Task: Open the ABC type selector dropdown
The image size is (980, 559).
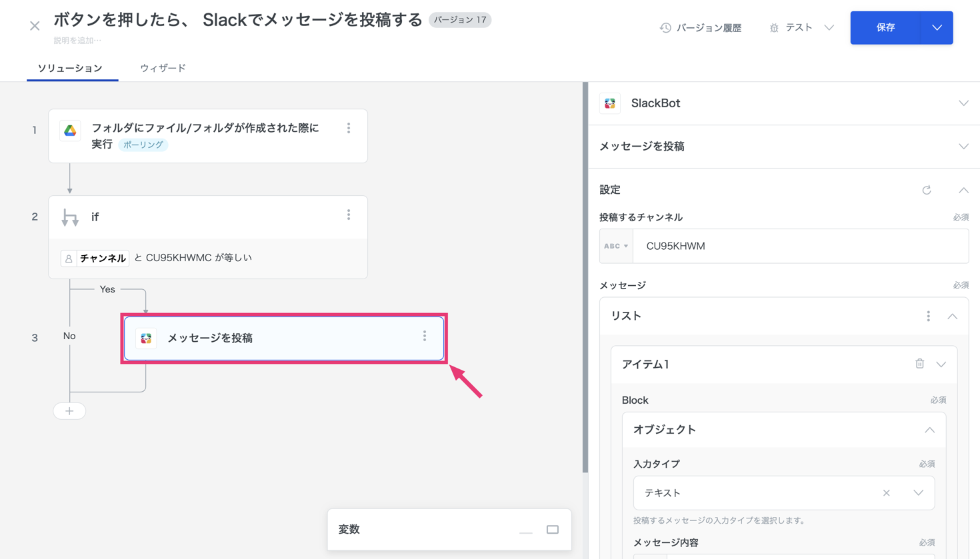Action: click(x=616, y=246)
